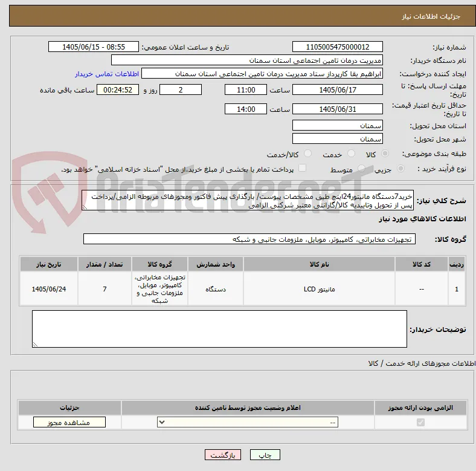Viewport: 476px width, 471px height.
Task: Click the remaining days field showing 2
Action: 181,89
